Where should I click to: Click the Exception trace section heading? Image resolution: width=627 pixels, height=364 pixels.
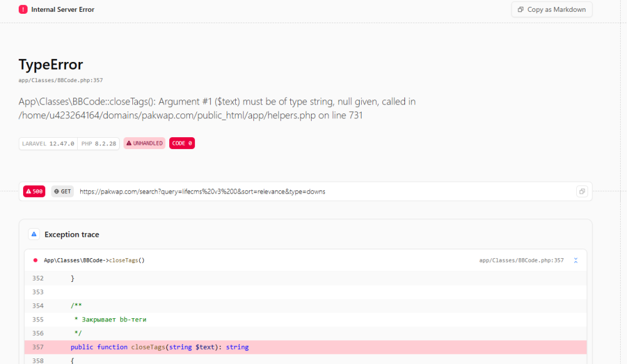coord(71,234)
